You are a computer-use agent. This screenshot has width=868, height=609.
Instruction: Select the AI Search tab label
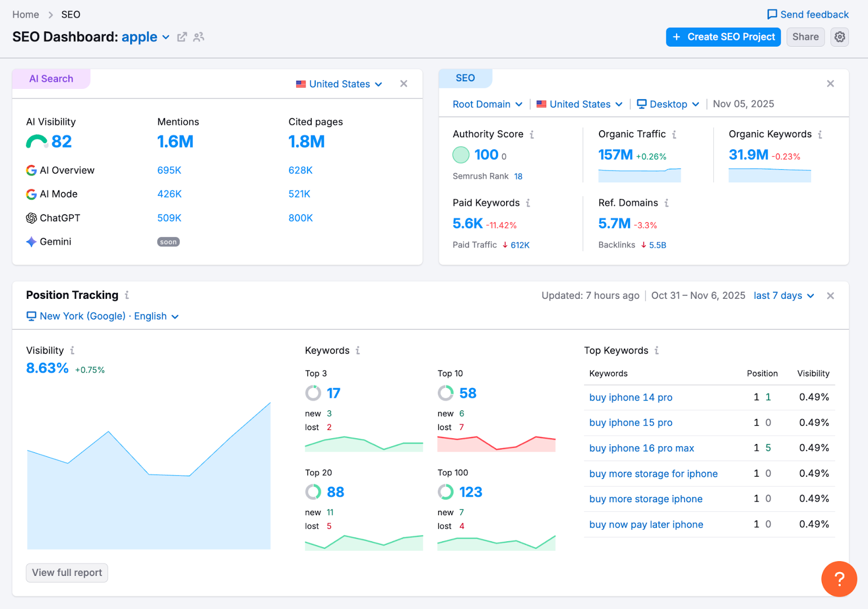click(51, 79)
